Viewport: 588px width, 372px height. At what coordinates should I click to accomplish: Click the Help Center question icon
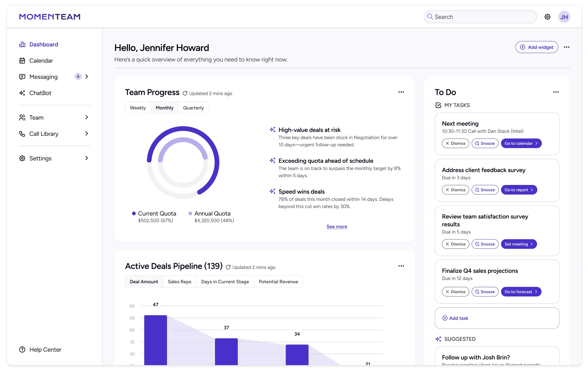[x=22, y=350]
